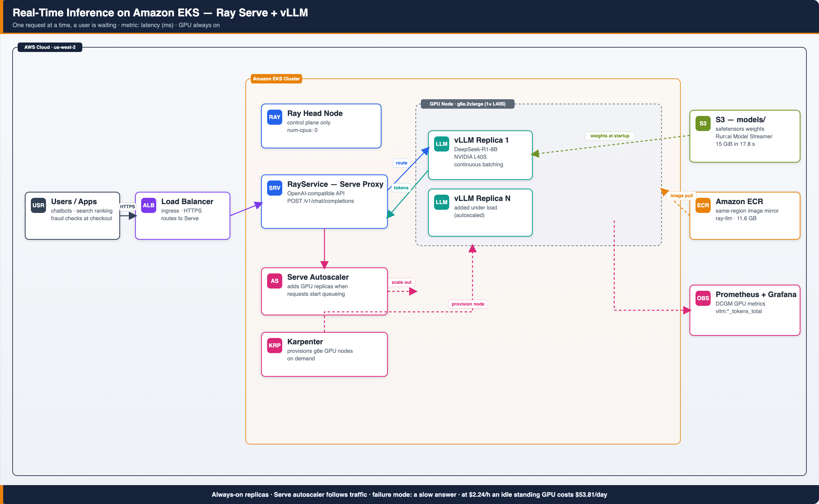Click the purple ALB icon badge
The height and width of the screenshot is (504, 819).
pyautogui.click(x=149, y=205)
